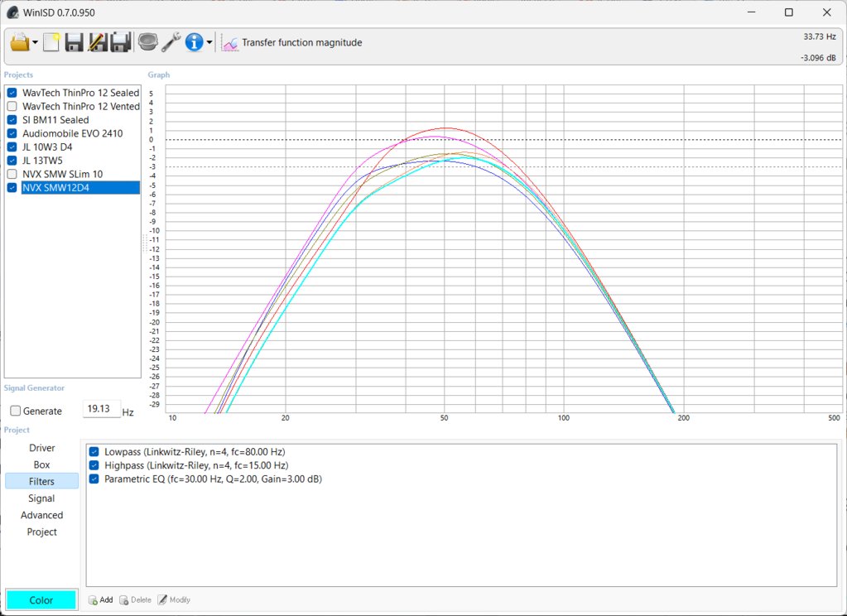Switch to the Driver tab
Viewport: 847px width, 616px height.
tap(41, 448)
